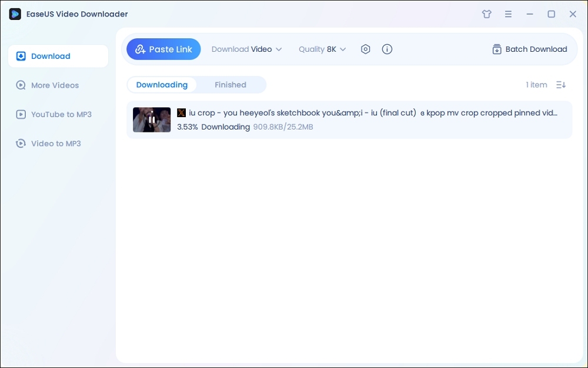This screenshot has height=368, width=588.
Task: Select Download in the sidebar
Action: [x=58, y=56]
